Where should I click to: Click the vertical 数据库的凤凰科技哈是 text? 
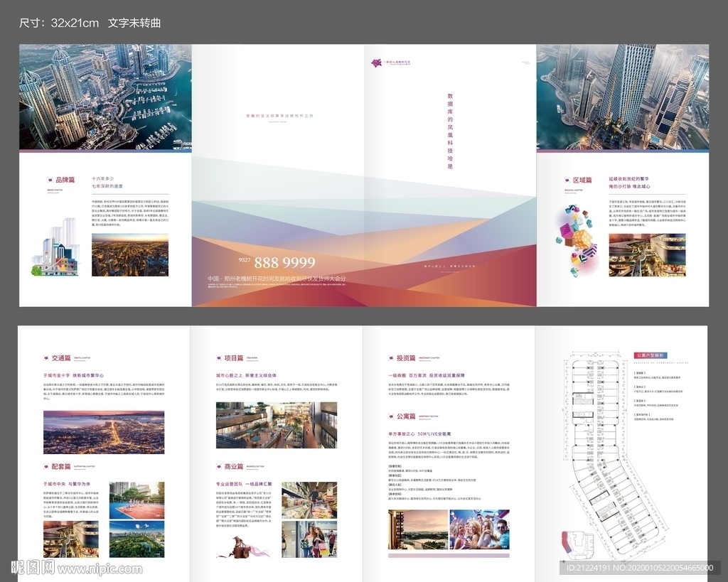[450, 131]
